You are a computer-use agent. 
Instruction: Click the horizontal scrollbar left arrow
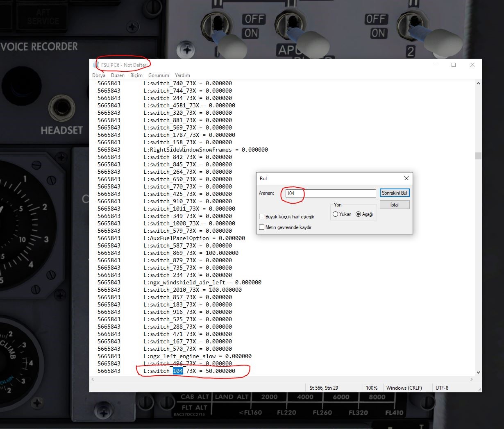93,379
